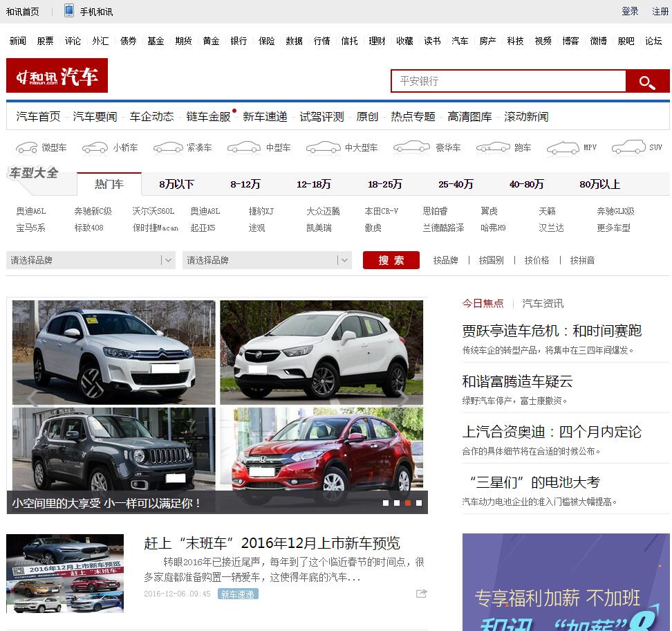
Task: Select the 中型车 car icon
Action: click(x=244, y=147)
